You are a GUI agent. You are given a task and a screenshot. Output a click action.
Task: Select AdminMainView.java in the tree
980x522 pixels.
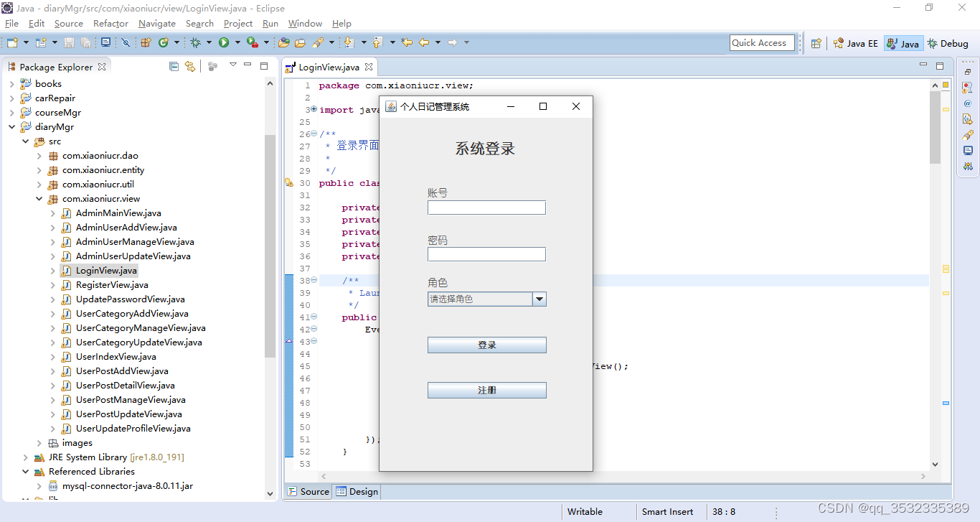[118, 213]
